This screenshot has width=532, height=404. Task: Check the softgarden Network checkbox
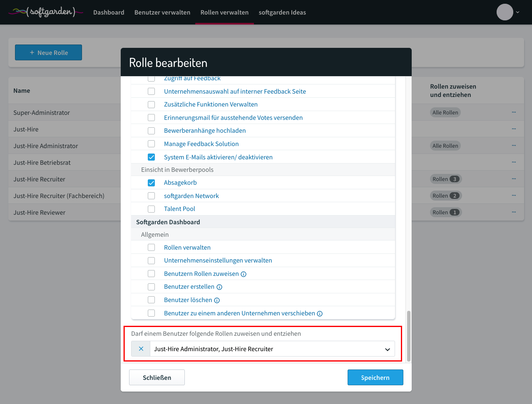click(152, 196)
